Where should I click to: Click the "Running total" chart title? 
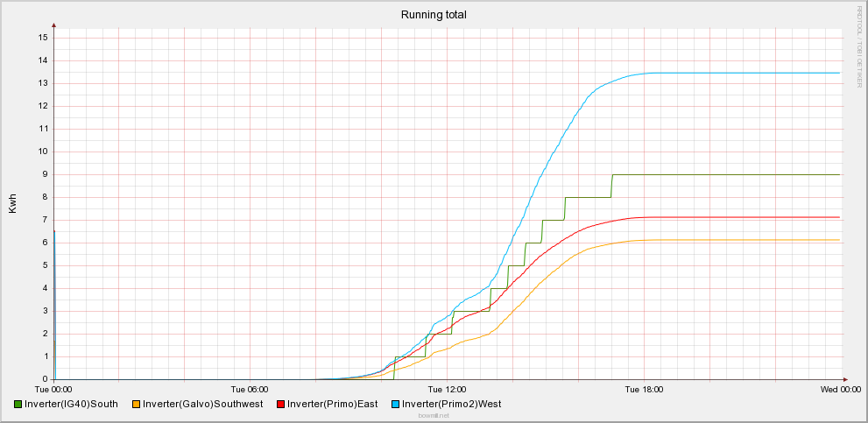(434, 15)
